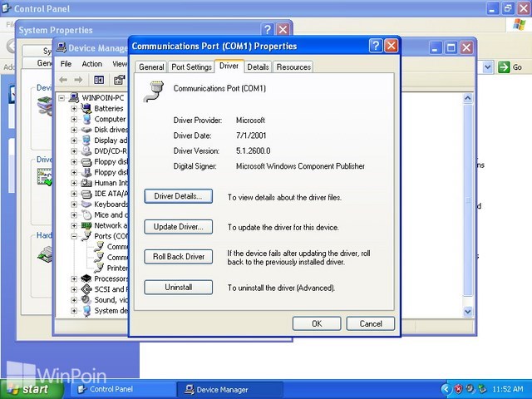Viewport: 532px width, 399px height.
Task: Switch to the Port Settings tab
Action: (191, 66)
